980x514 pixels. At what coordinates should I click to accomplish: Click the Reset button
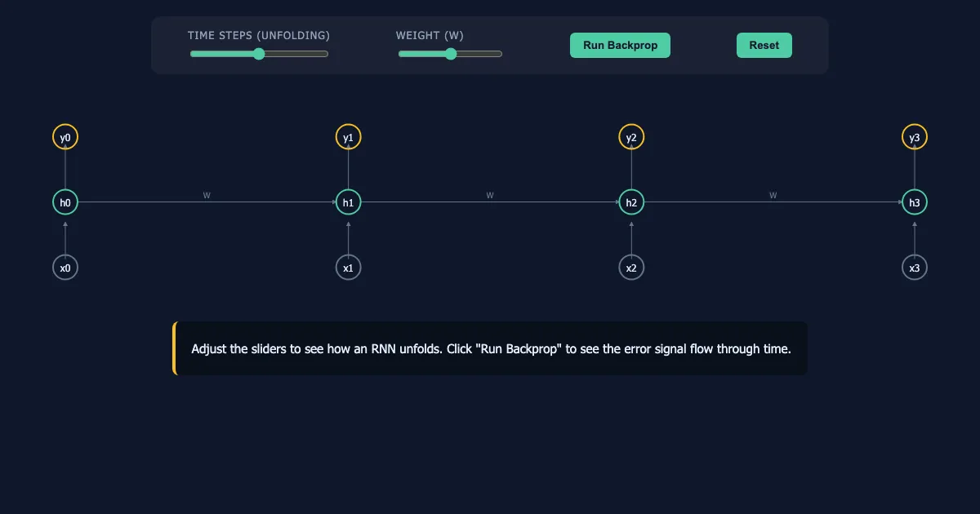764,46
